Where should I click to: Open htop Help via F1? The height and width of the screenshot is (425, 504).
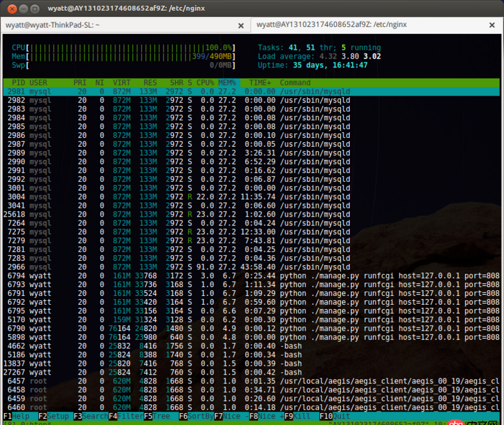[16, 416]
